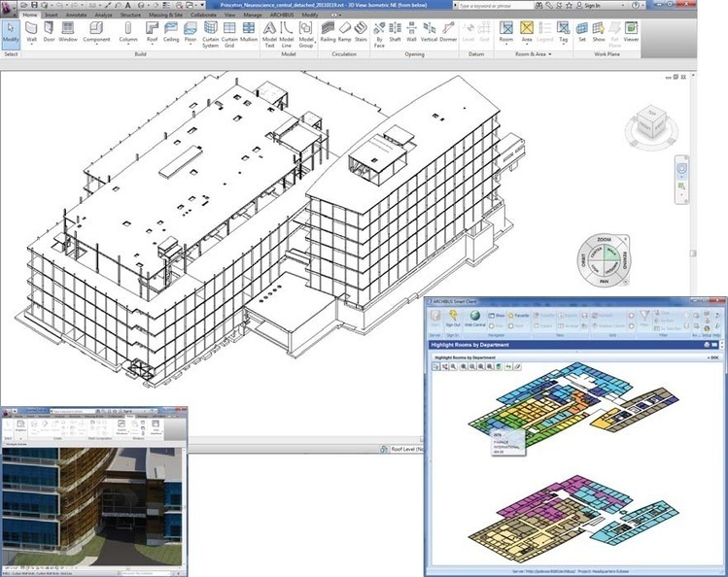Click Favorite star in ARCHIBUS Smart Client
This screenshot has width=728, height=577.
[x=519, y=316]
